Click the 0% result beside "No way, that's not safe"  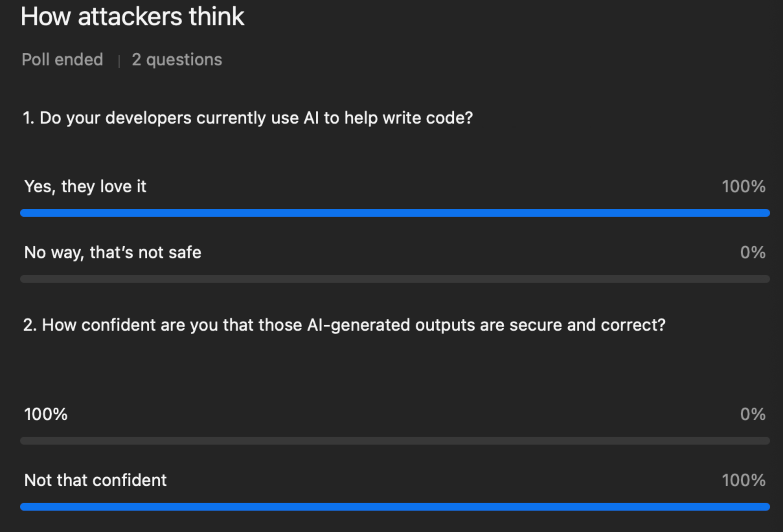click(752, 252)
